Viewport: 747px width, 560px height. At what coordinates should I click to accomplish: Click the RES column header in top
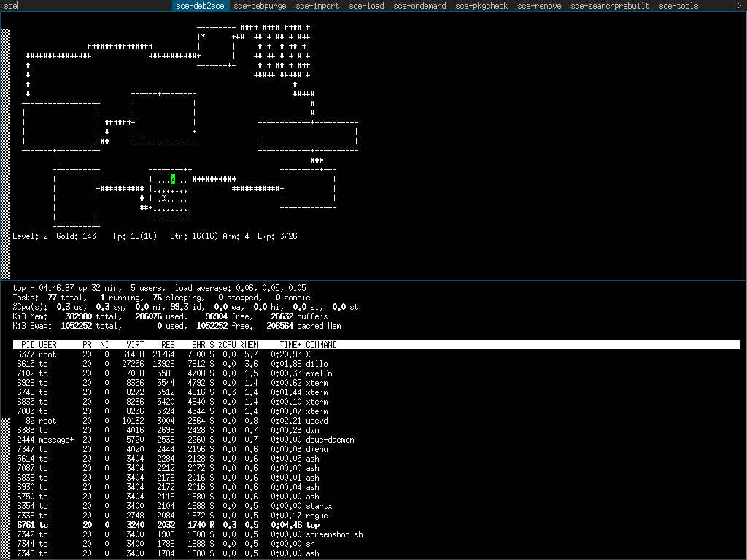pos(168,345)
